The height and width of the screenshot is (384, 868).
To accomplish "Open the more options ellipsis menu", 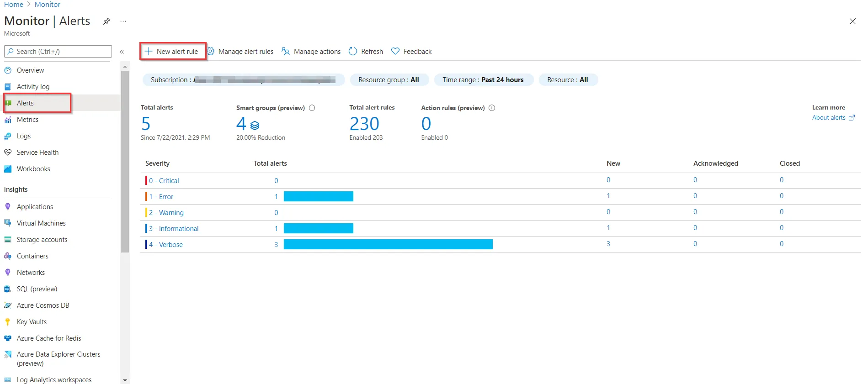I will click(123, 21).
